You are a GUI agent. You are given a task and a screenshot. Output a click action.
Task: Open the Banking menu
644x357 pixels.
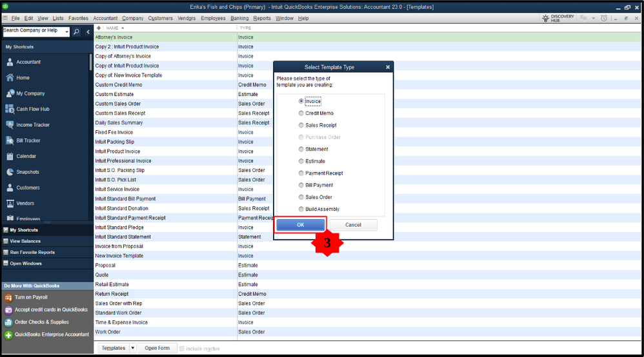click(239, 18)
